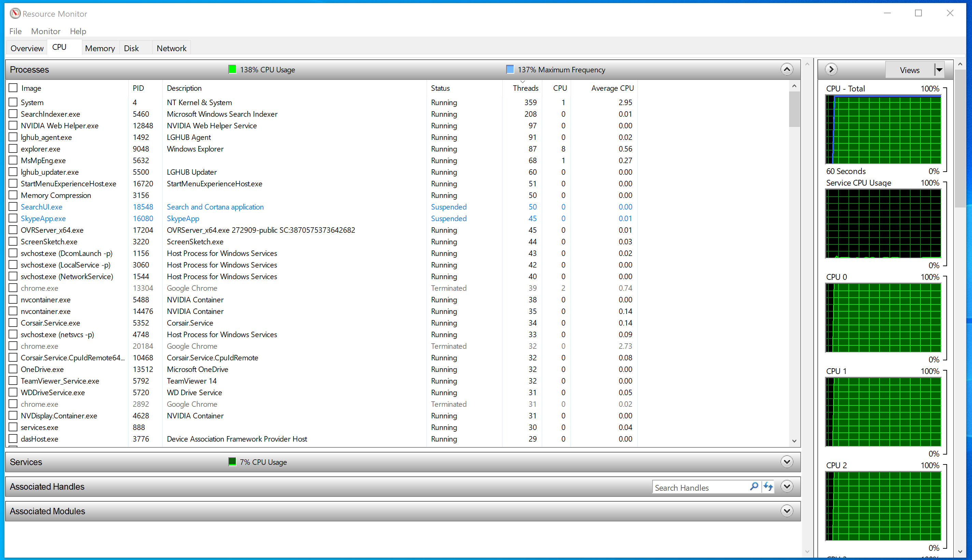This screenshot has height=560, width=972.
Task: Select the svchost.exe (NetworkService) row
Action: pos(321,276)
